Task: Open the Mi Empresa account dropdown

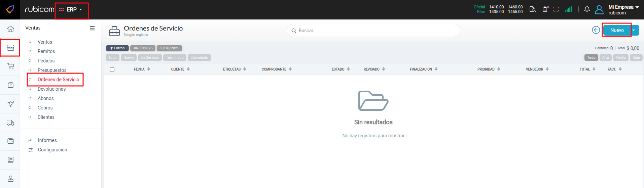Action: pos(623,9)
